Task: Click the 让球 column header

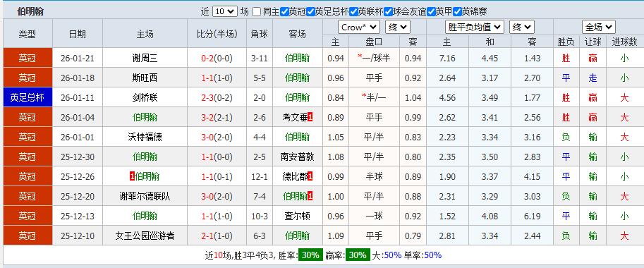Action: click(x=593, y=42)
